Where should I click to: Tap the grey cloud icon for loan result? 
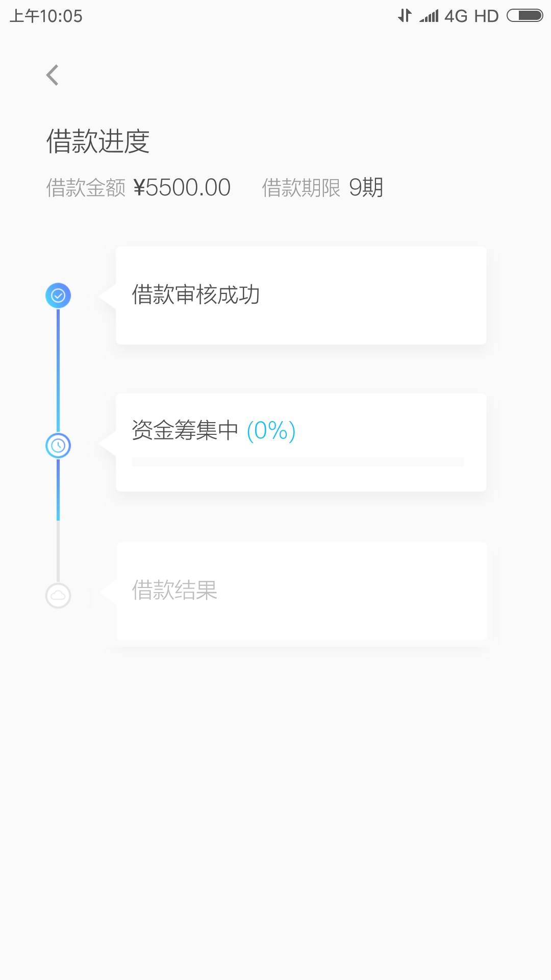click(58, 595)
